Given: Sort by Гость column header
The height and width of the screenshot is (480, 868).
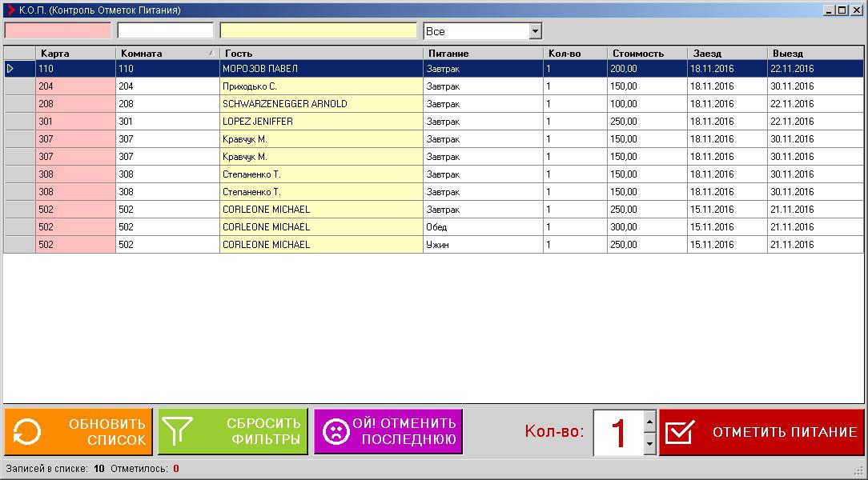Looking at the screenshot, I should (x=321, y=53).
